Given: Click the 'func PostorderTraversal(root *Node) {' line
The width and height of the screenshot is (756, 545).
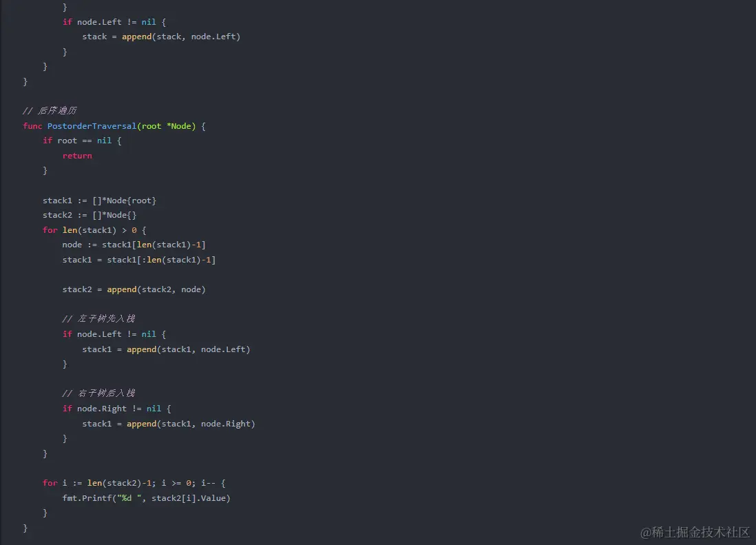Looking at the screenshot, I should coord(114,126).
